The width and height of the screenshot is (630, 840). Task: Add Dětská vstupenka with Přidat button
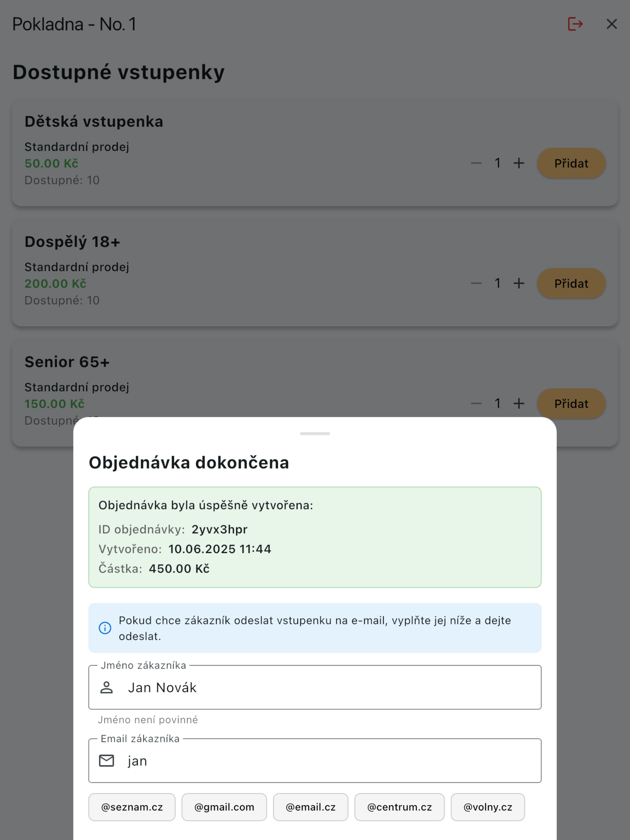(571, 163)
